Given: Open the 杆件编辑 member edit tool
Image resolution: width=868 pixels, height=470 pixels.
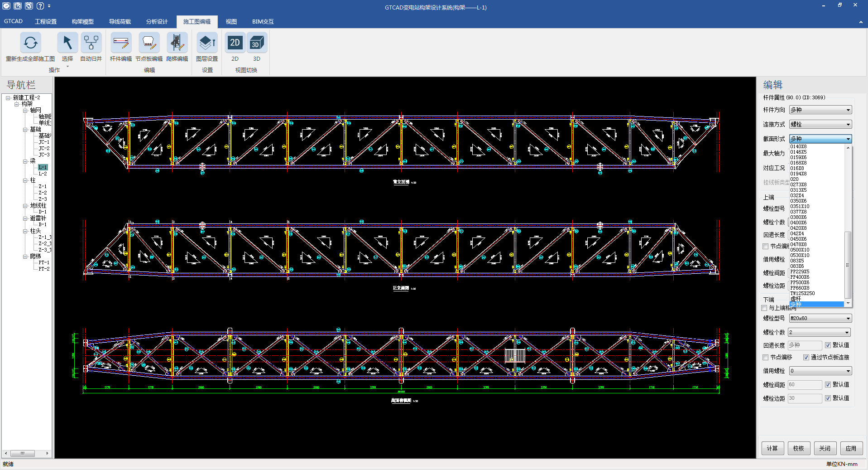Looking at the screenshot, I should (120, 43).
